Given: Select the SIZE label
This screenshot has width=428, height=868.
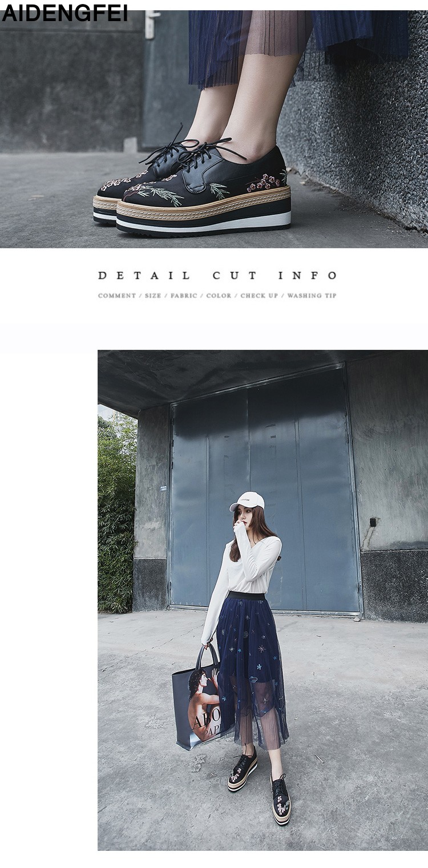Looking at the screenshot, I should 153,296.
